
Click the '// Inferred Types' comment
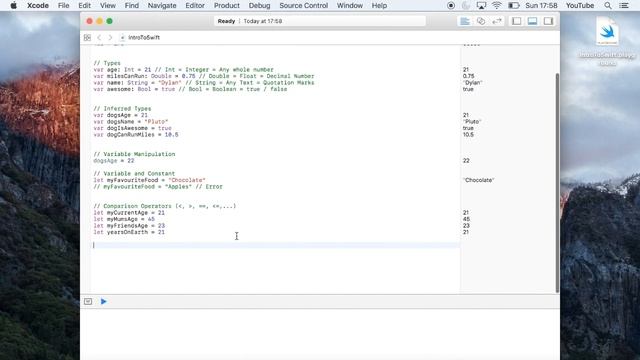[122, 109]
